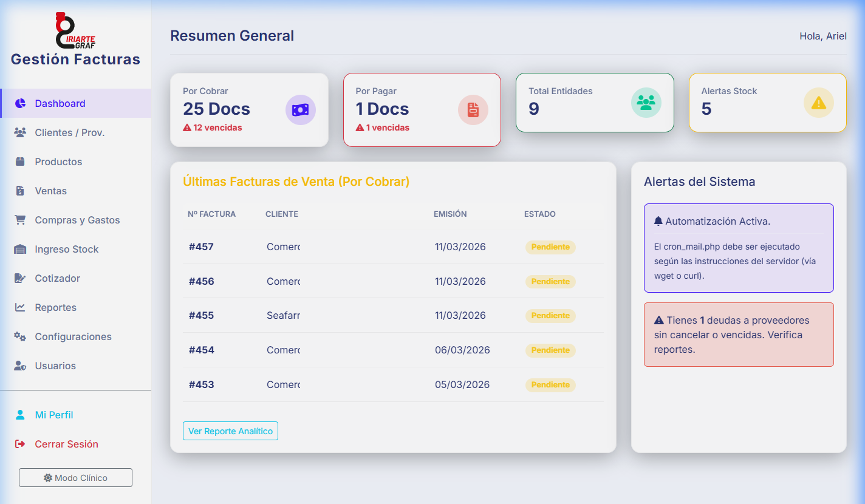
Task: Select invoice number #457
Action: pyautogui.click(x=201, y=247)
